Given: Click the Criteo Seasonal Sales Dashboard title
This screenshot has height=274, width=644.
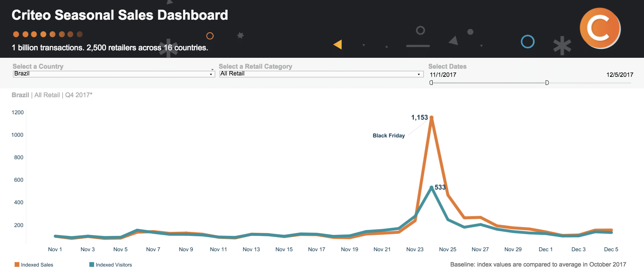Looking at the screenshot, I should (x=120, y=15).
